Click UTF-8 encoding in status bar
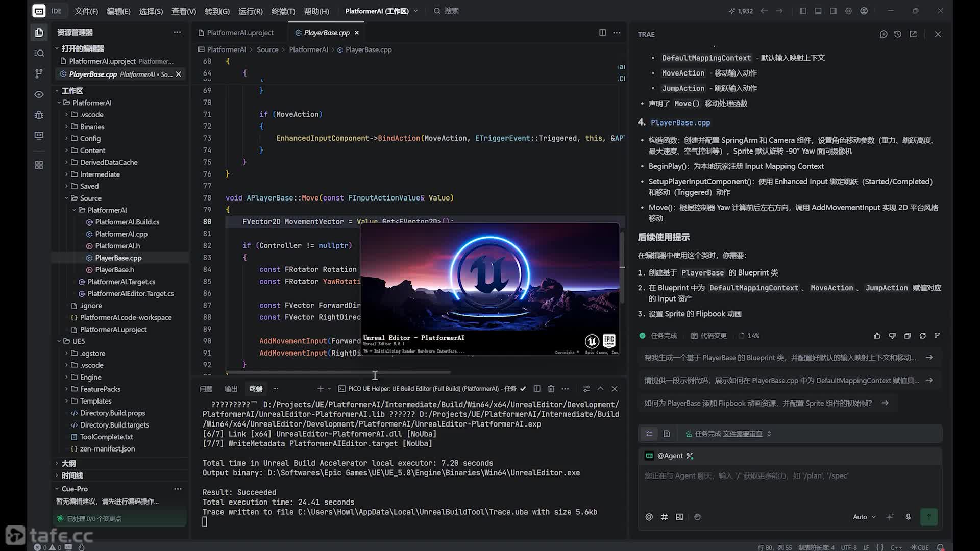Screen dimensions: 980x551 (849, 547)
